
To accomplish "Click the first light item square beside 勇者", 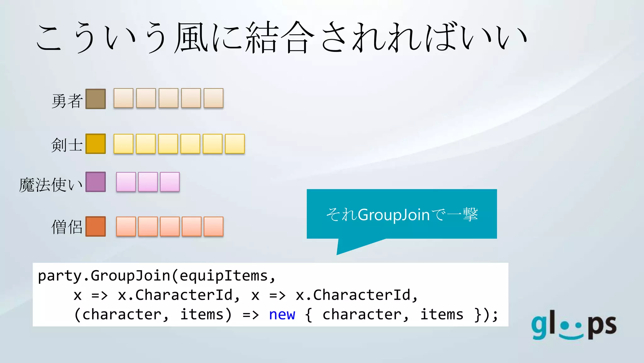I will (x=123, y=98).
